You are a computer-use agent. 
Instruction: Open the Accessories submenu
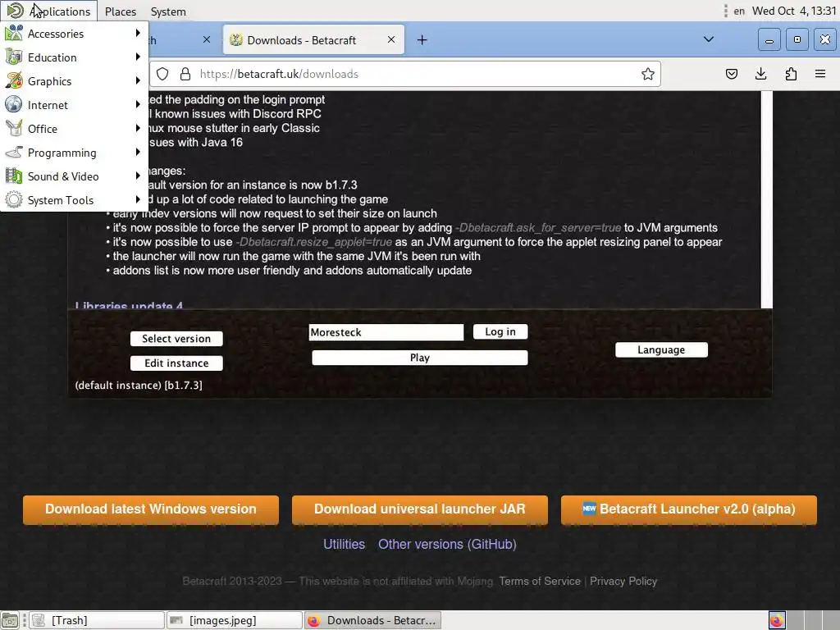click(x=74, y=34)
